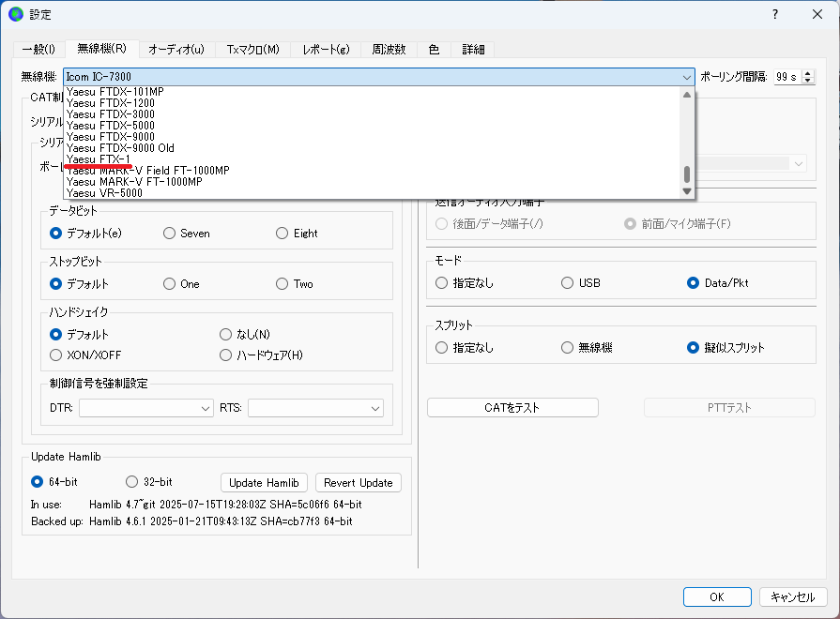
Task: Select Yaesu FTDX-3000 from the list
Action: coord(372,114)
